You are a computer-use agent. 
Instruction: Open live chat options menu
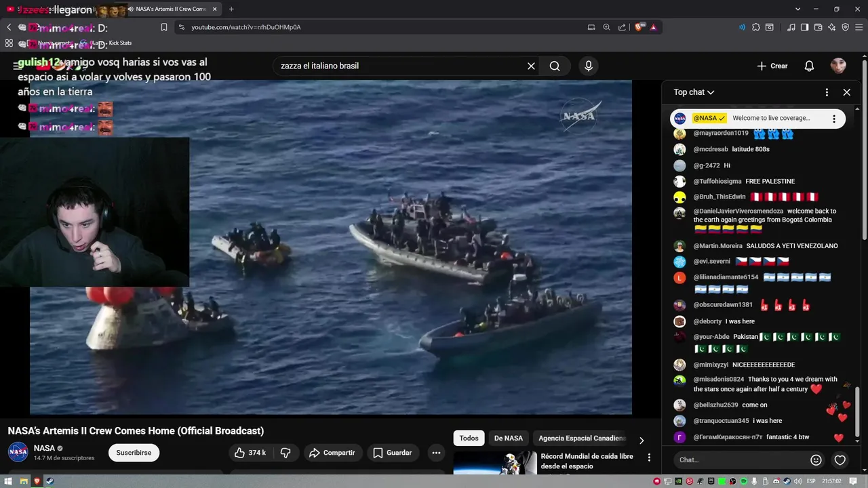click(x=827, y=92)
